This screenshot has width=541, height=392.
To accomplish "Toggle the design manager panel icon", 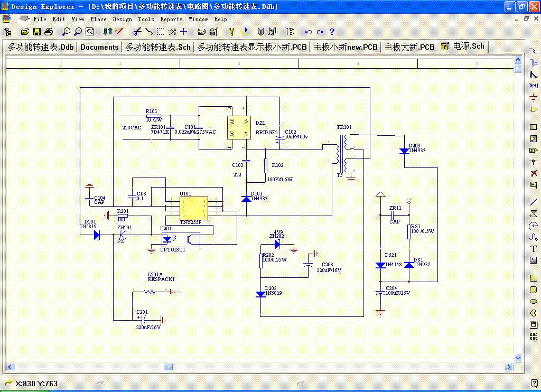I will 7,32.
